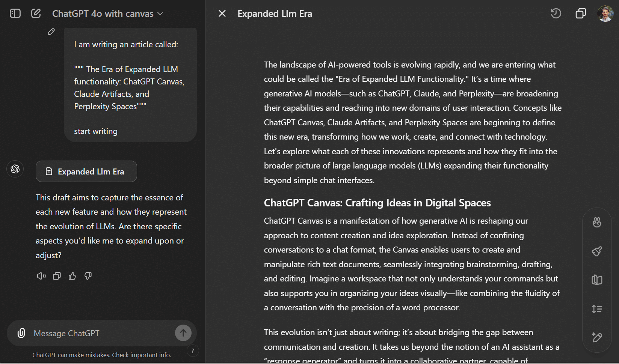
Task: Select the Add final polish brush tool
Action: coord(597,251)
